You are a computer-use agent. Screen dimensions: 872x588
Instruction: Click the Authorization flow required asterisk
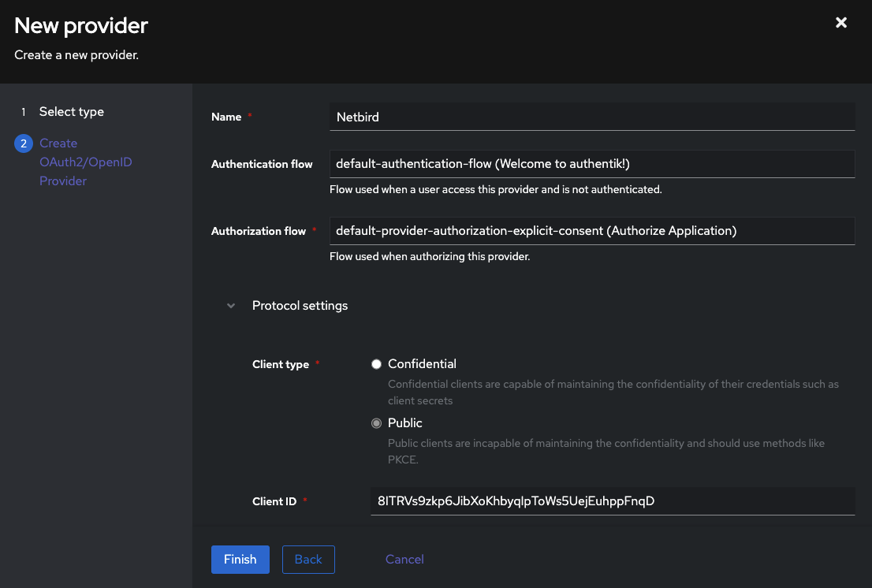point(315,230)
